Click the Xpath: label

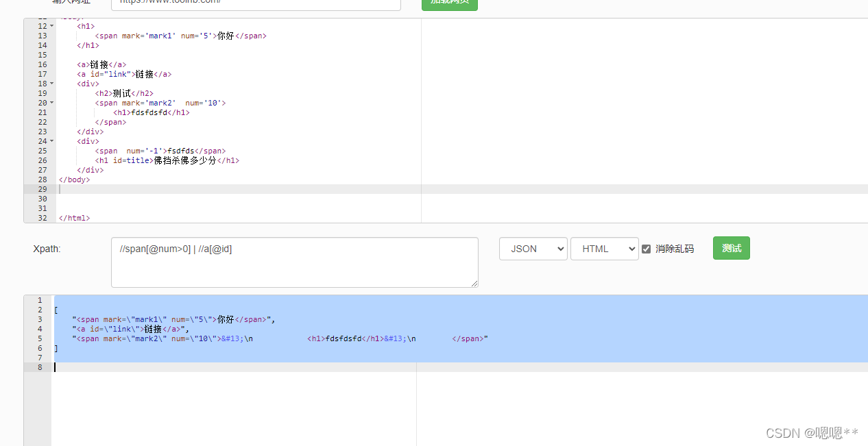[x=47, y=249]
